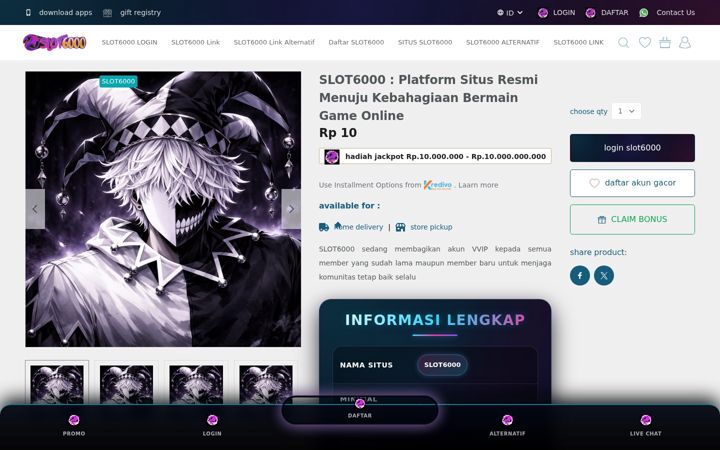
Task: Click the product title SLOT6000 heading
Action: (x=428, y=97)
